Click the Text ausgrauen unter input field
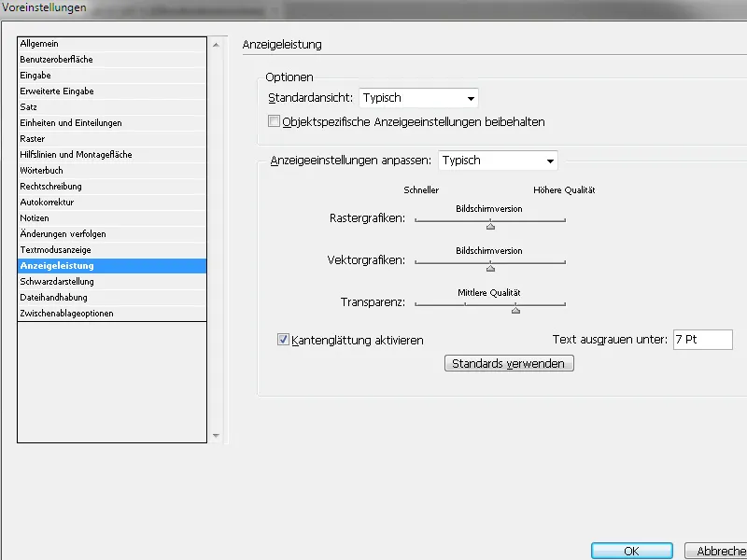This screenshot has height=560, width=747. coord(702,340)
